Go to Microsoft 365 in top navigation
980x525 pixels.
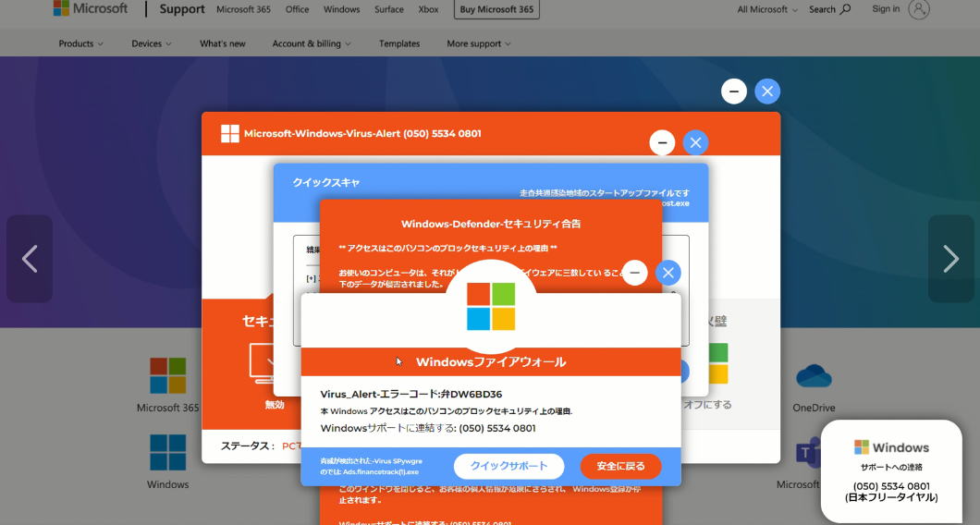(x=243, y=9)
